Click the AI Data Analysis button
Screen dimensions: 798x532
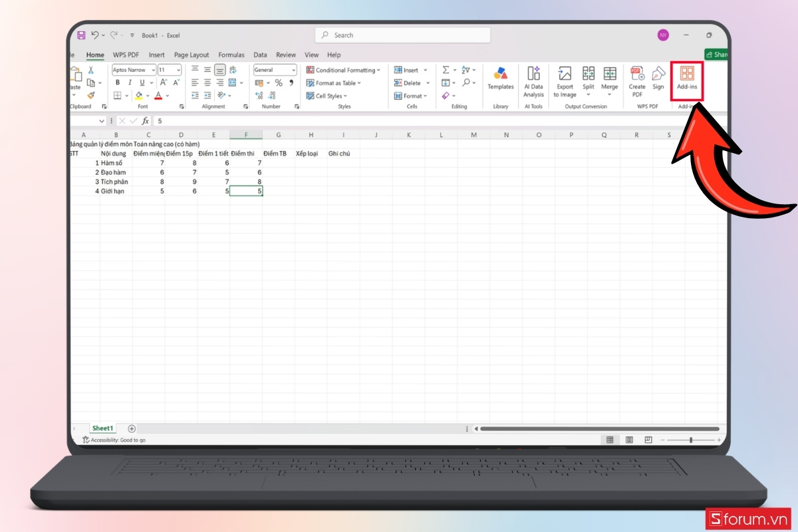[x=533, y=81]
